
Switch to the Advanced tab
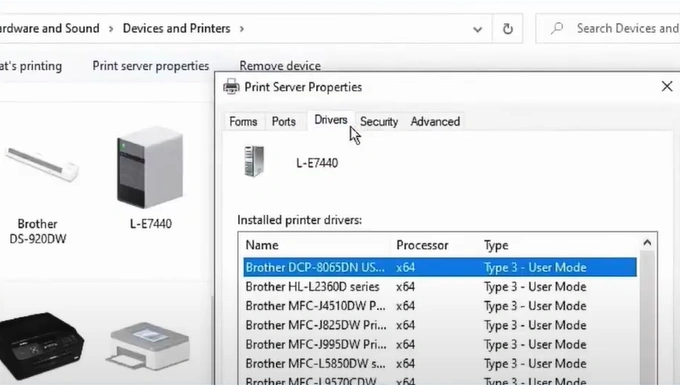coord(435,122)
